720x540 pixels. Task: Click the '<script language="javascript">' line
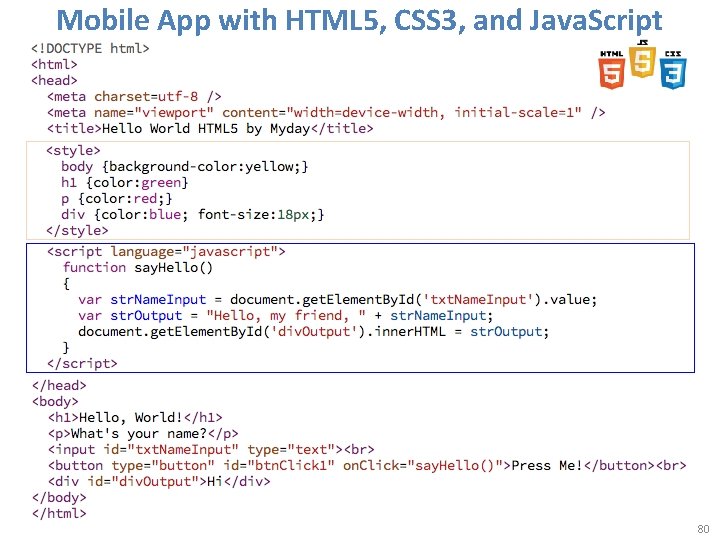pos(166,252)
